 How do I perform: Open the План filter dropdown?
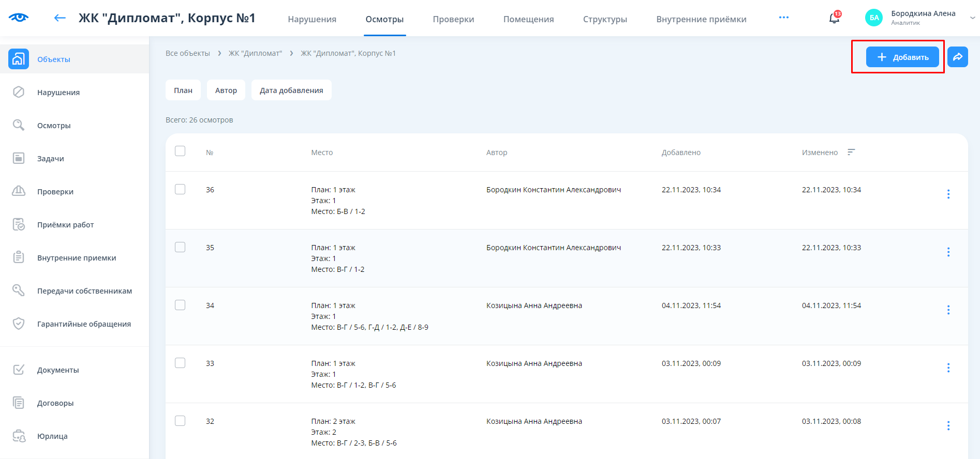tap(183, 90)
